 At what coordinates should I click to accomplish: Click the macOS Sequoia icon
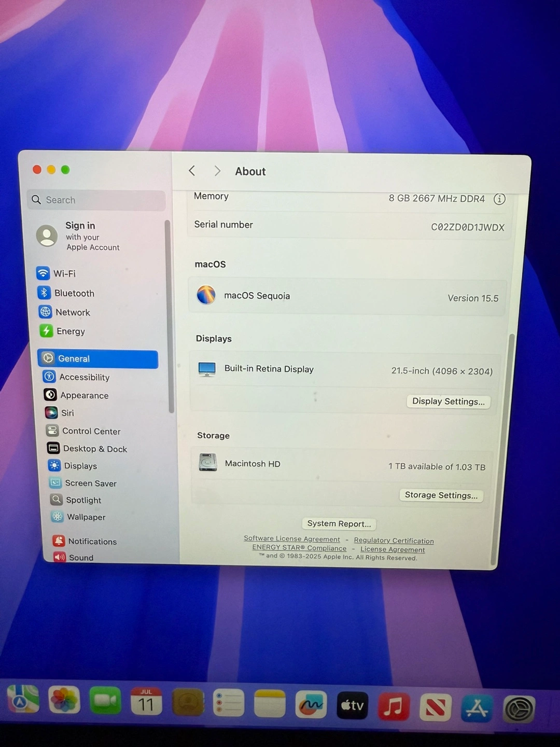[206, 295]
